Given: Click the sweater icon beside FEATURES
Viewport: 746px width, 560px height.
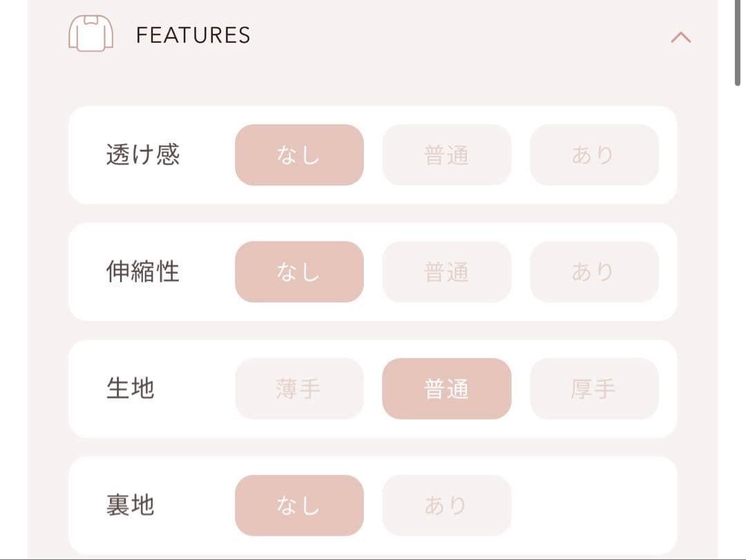Looking at the screenshot, I should tap(90, 34).
